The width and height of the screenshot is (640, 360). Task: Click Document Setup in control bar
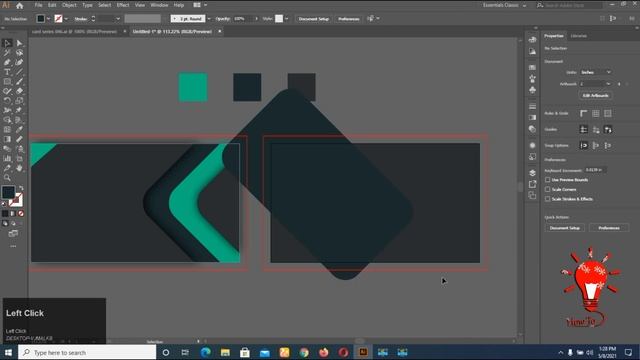pos(313,19)
